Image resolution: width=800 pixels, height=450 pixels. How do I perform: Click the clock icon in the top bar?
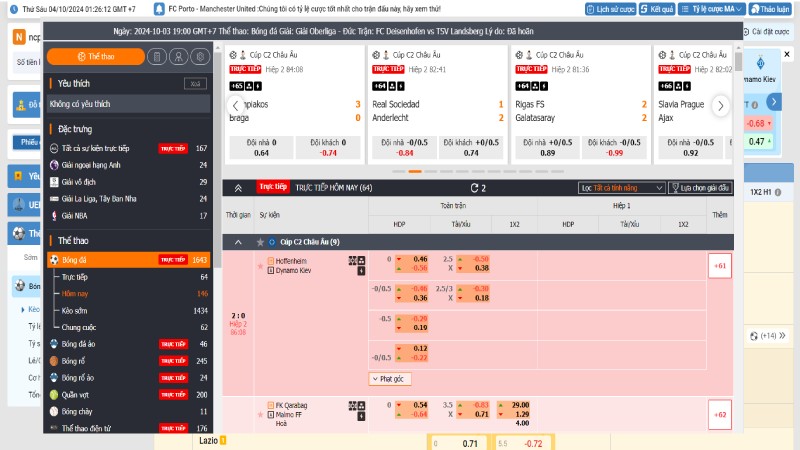(14, 9)
